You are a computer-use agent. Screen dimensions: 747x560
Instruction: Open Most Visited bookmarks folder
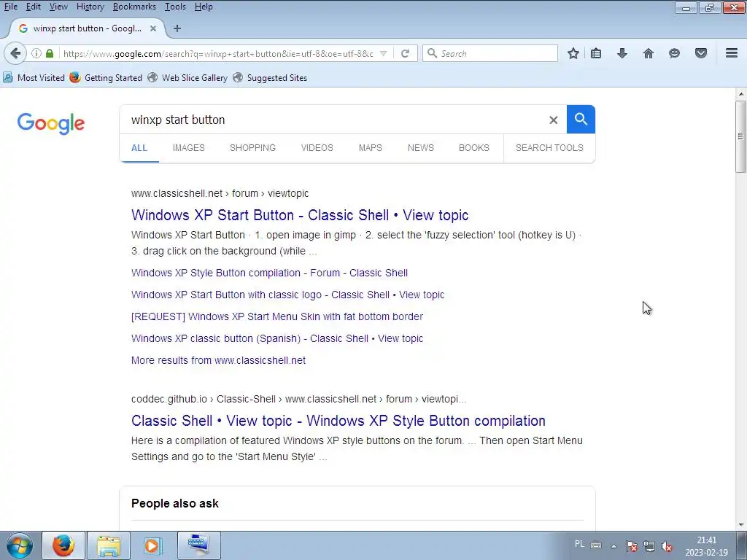tap(34, 77)
